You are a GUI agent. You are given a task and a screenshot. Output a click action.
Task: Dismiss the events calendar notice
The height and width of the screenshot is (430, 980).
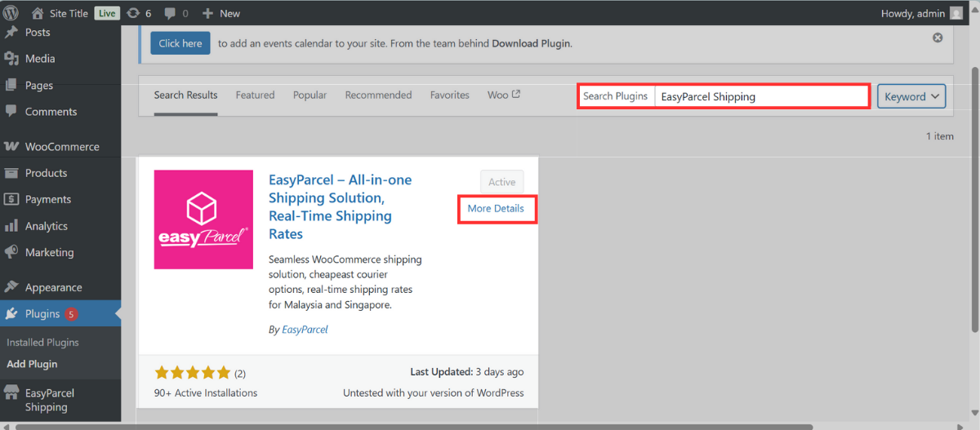click(x=938, y=38)
